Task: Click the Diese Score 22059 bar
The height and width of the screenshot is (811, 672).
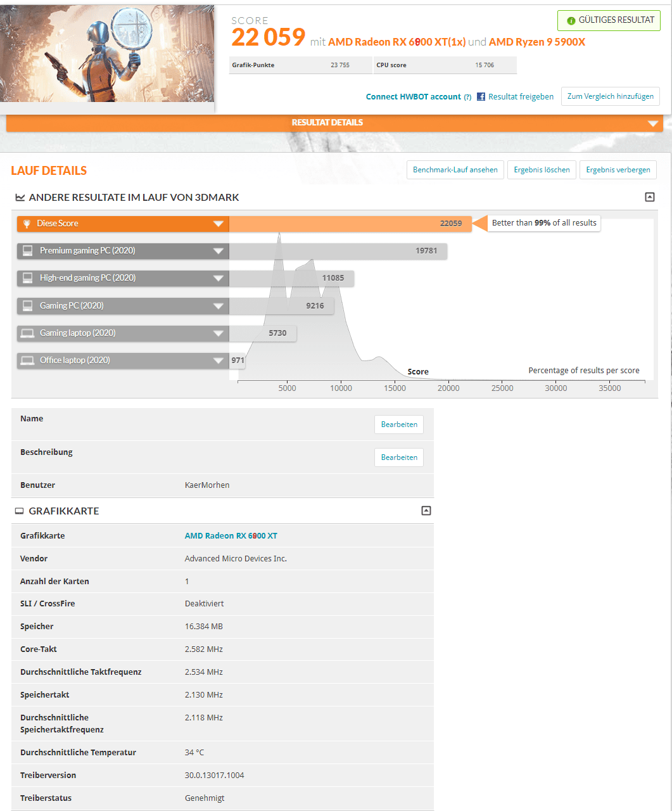Action: tap(350, 224)
